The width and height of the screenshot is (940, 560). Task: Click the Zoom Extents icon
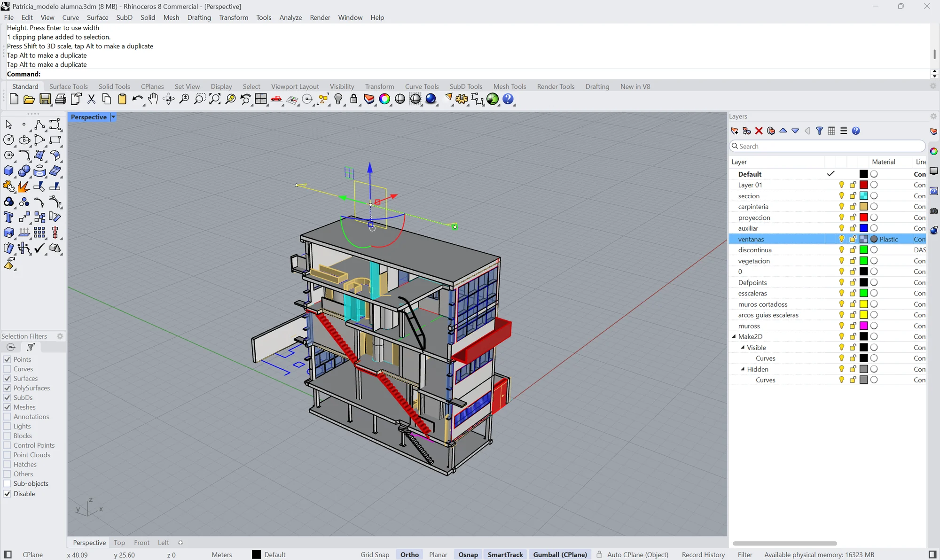215,99
